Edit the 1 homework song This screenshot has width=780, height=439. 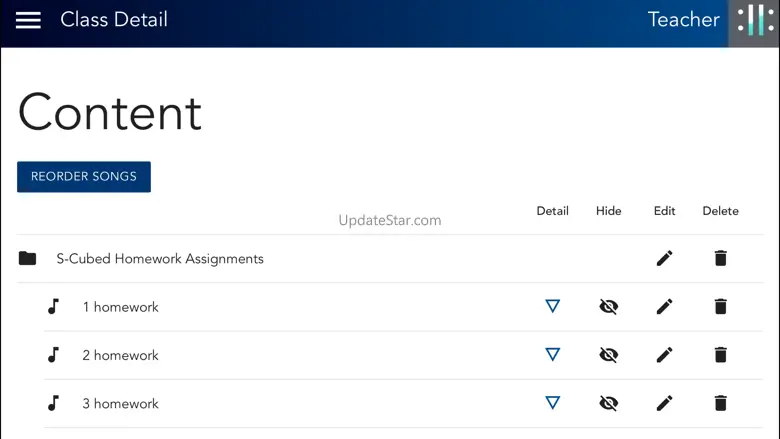tap(664, 307)
